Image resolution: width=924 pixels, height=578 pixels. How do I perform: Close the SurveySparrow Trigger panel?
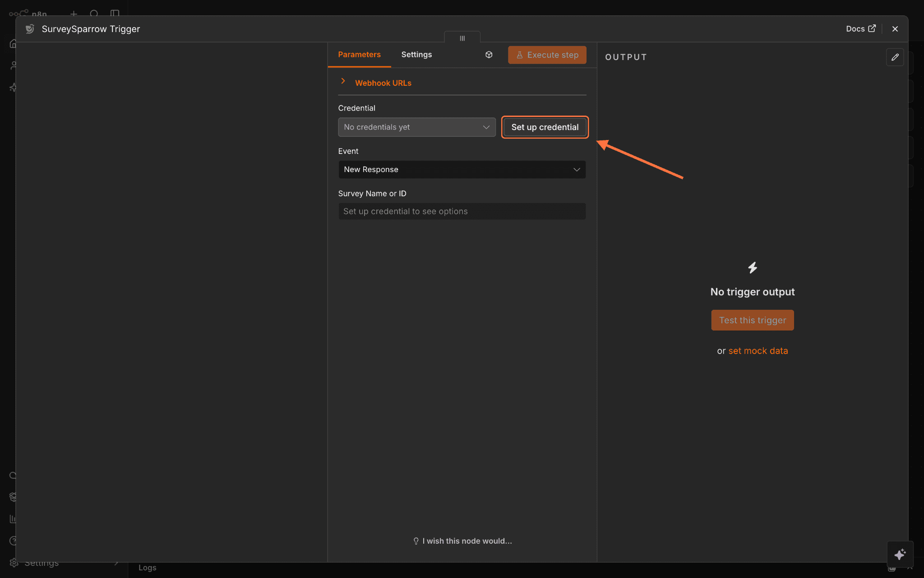point(895,29)
